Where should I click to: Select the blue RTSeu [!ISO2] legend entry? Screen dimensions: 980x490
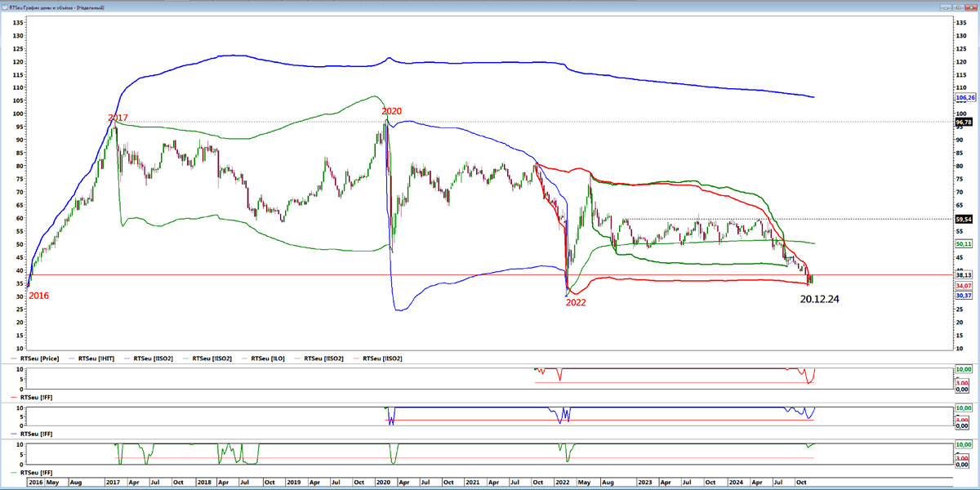(150, 359)
